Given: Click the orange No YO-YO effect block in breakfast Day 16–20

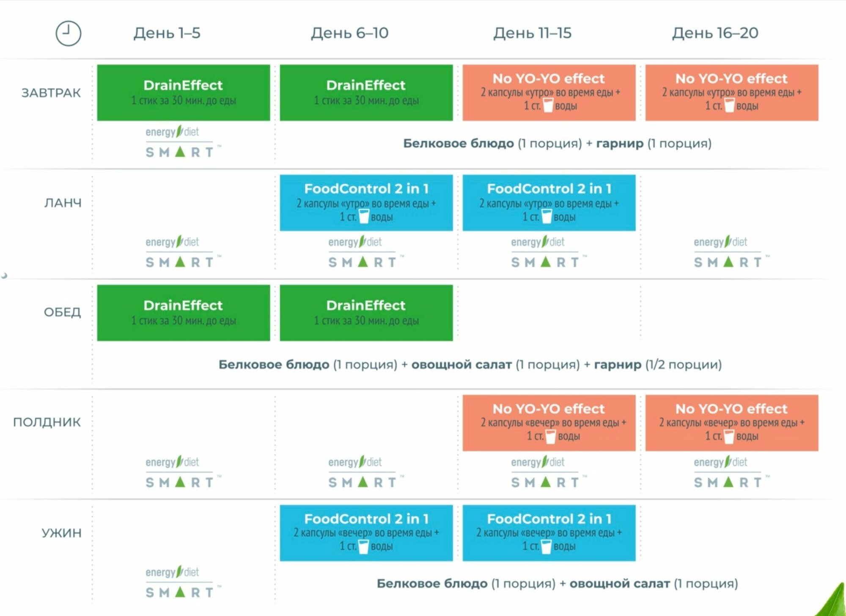Looking at the screenshot, I should 731,92.
